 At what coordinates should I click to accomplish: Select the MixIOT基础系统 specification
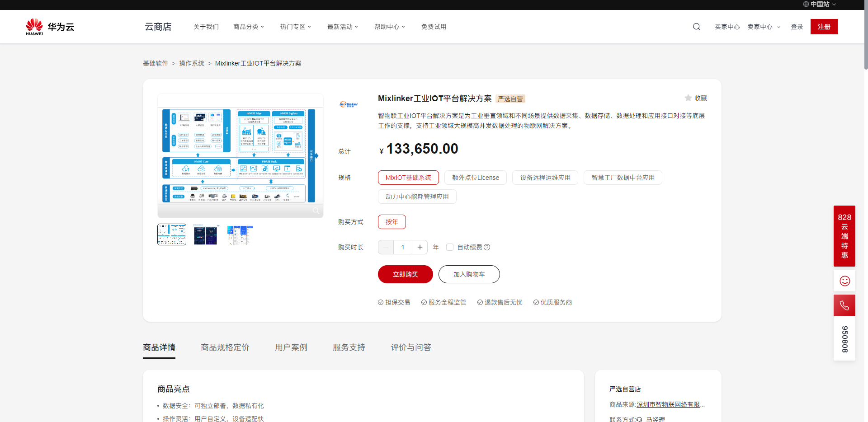coord(408,178)
